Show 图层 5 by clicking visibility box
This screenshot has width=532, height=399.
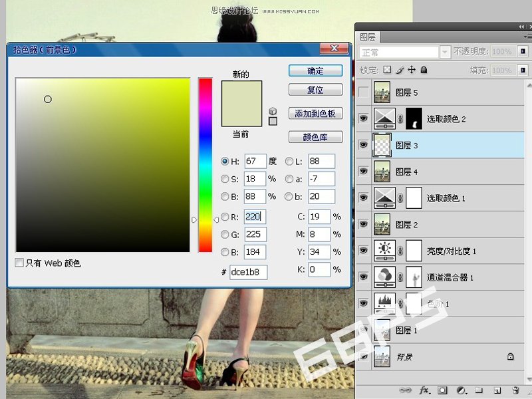coord(363,92)
